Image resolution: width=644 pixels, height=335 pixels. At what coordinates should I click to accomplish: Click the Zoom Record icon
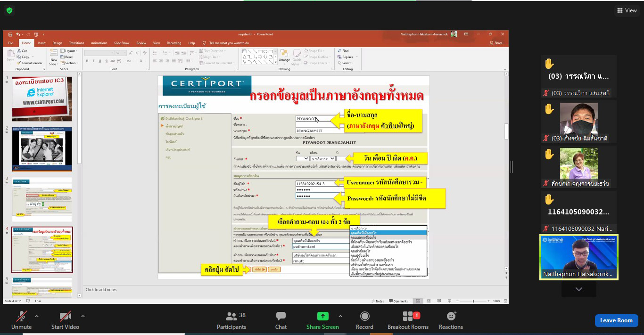tap(364, 316)
